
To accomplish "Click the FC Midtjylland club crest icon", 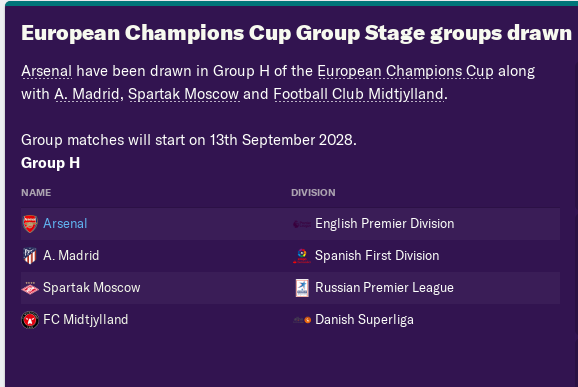I will pos(30,320).
